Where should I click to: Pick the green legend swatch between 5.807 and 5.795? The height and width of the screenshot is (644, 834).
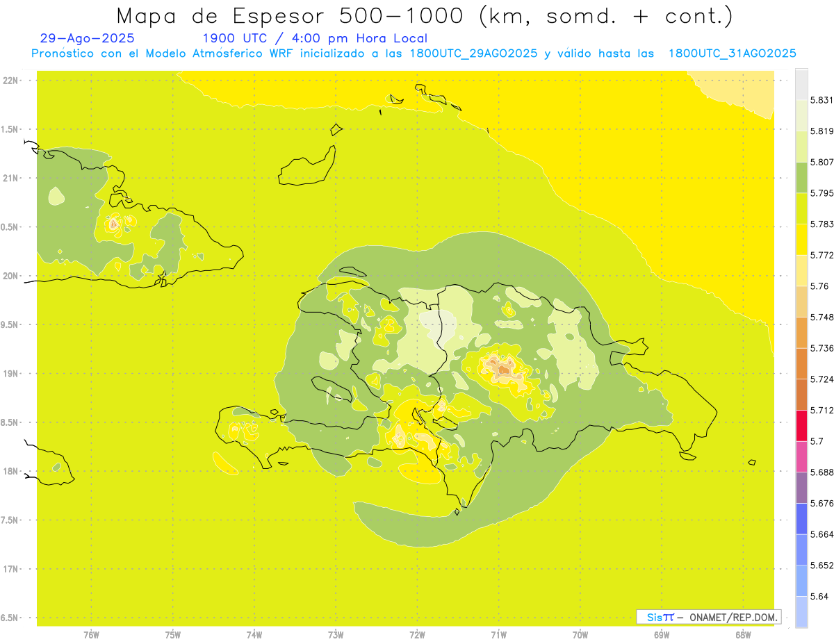(x=801, y=177)
